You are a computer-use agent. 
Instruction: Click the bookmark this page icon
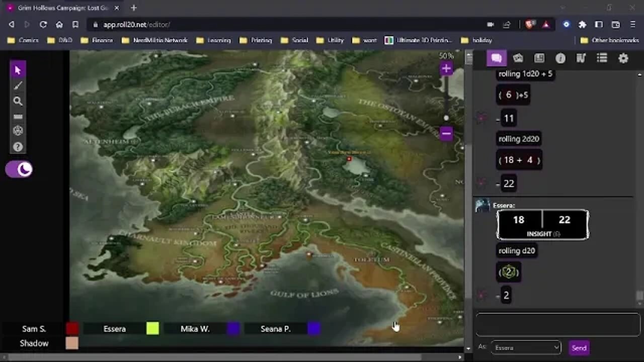pyautogui.click(x=75, y=24)
